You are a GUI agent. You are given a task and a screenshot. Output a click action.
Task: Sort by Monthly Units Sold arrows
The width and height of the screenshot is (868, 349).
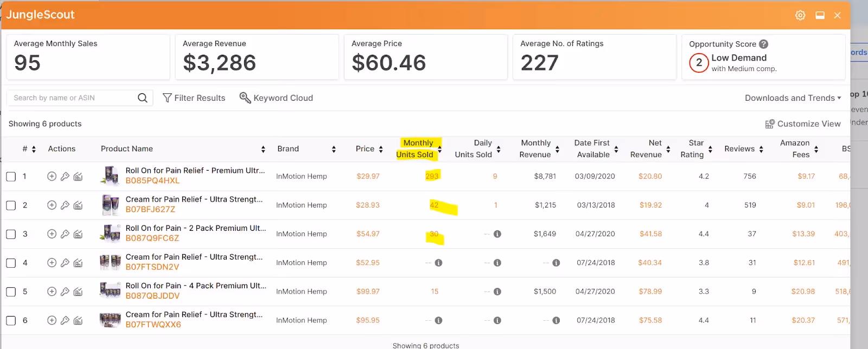pos(439,149)
